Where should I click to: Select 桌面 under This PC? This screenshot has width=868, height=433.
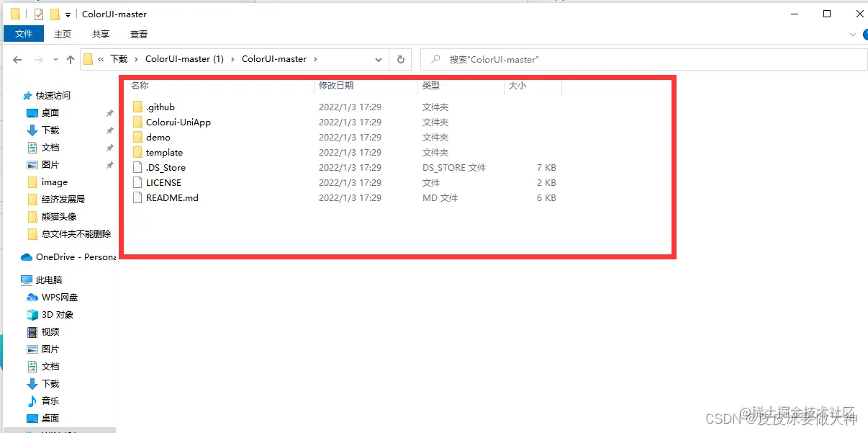click(x=50, y=419)
